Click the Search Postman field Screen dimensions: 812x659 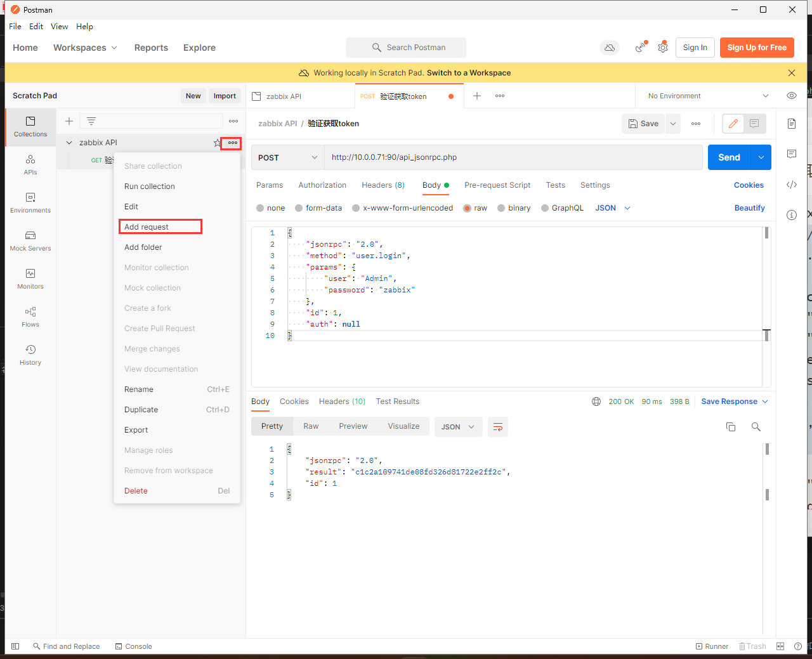406,48
